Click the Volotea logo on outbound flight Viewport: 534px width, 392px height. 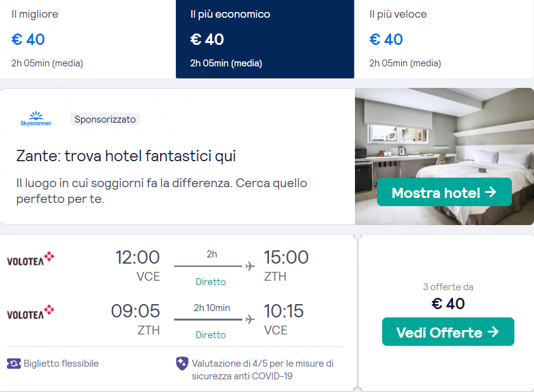[30, 259]
